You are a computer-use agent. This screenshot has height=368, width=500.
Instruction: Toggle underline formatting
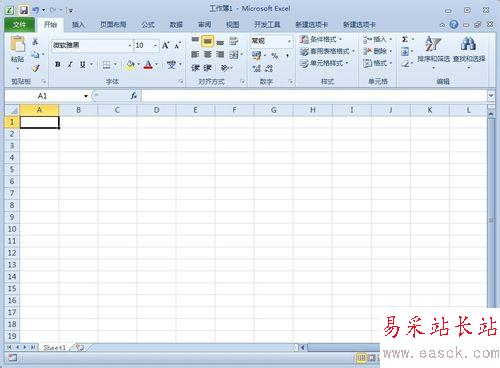82,64
